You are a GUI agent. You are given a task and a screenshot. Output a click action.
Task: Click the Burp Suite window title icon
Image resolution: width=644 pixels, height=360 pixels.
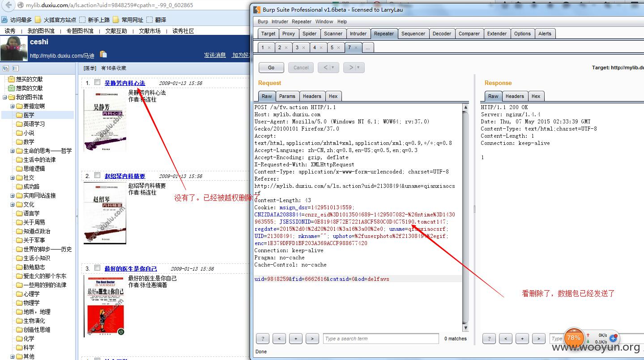coord(256,9)
